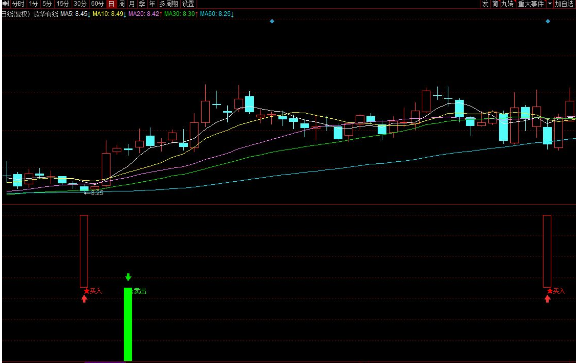Select the 30分 period tab

coord(80,4)
